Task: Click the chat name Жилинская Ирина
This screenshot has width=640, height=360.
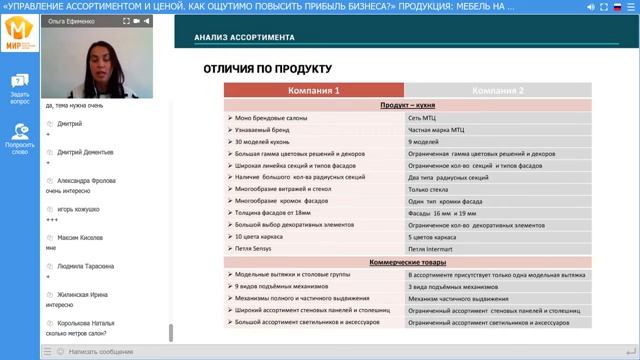Action: click(x=82, y=295)
